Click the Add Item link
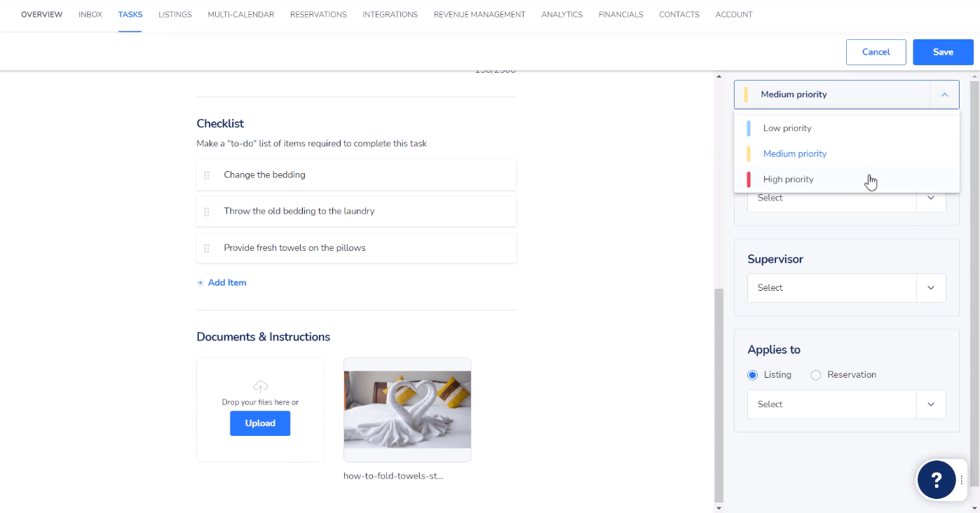Viewport: 980px width, 513px height. (226, 282)
